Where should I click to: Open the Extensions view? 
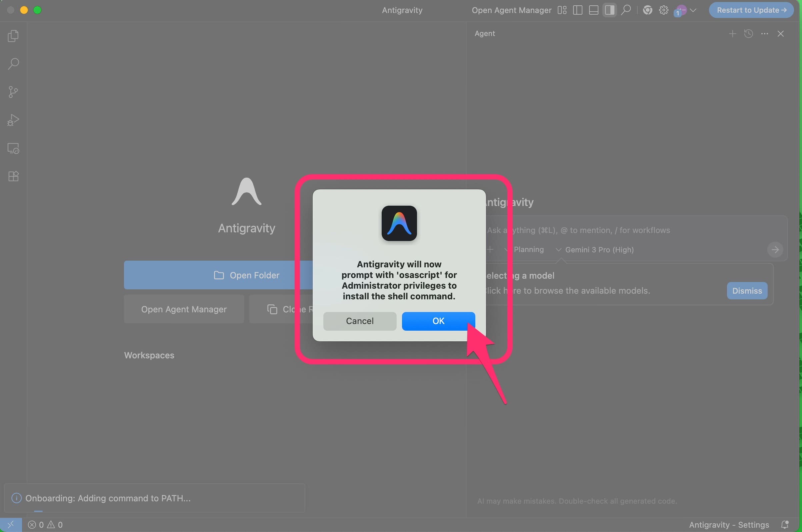[13, 176]
